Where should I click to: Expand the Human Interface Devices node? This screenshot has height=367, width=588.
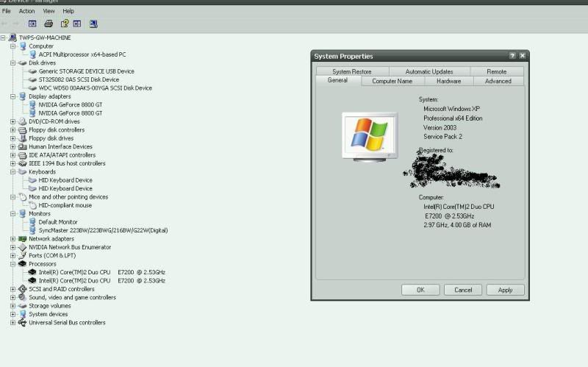[x=12, y=146]
